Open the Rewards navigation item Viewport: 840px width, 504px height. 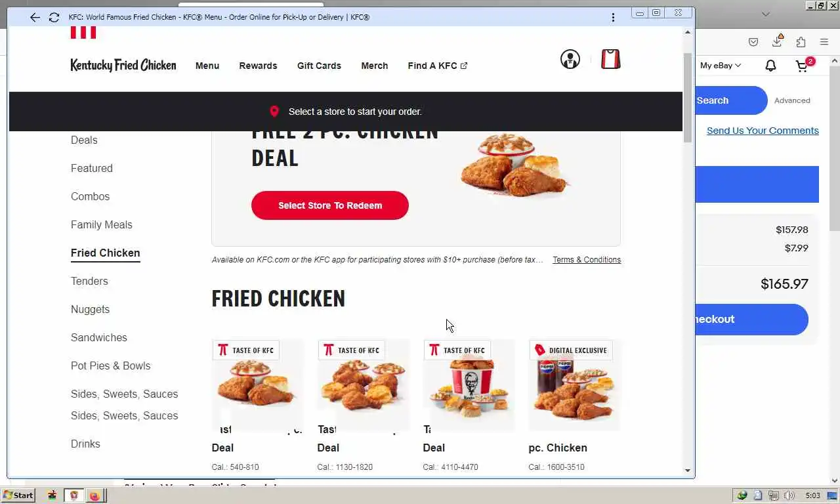coord(258,66)
